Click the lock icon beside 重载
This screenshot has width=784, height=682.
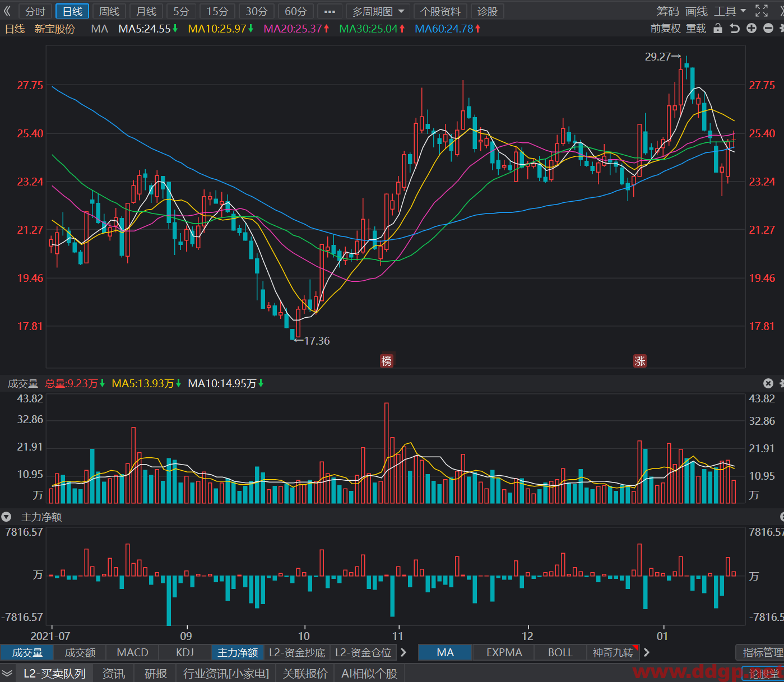click(x=718, y=29)
